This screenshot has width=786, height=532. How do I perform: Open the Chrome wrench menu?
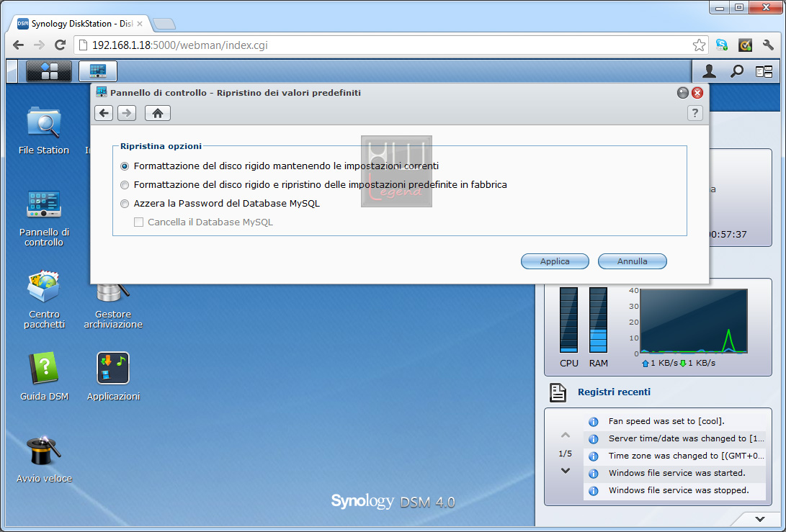pyautogui.click(x=768, y=45)
